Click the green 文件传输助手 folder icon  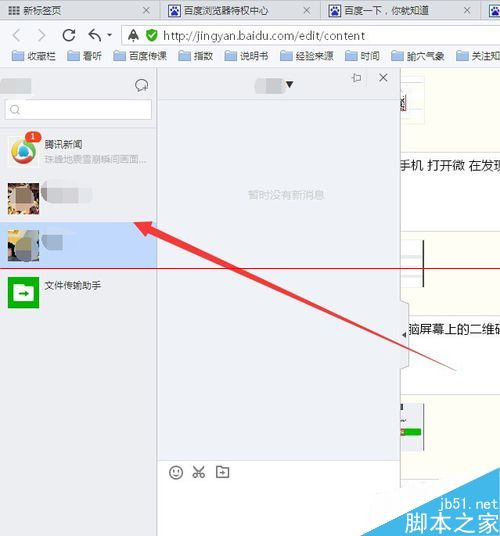23,292
